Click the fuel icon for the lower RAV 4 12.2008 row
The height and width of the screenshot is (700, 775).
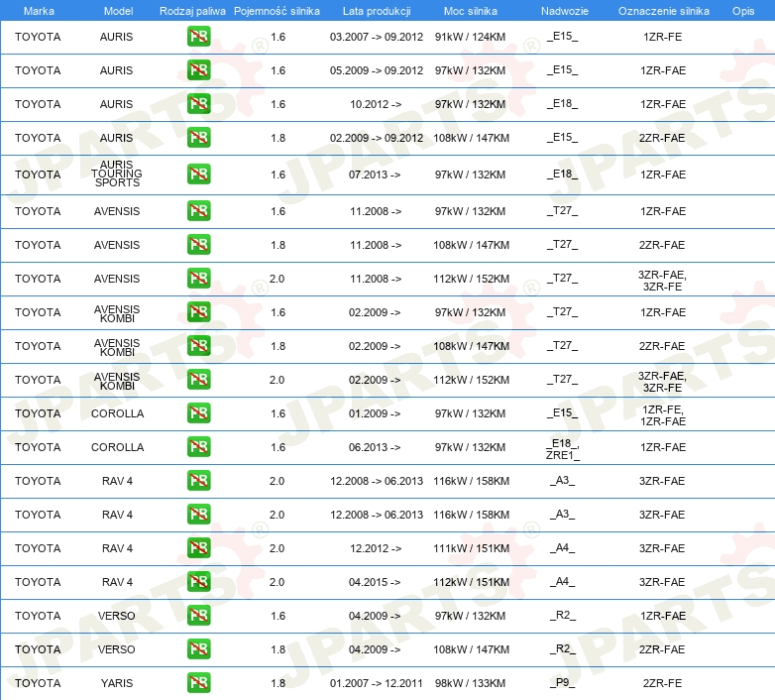point(198,515)
